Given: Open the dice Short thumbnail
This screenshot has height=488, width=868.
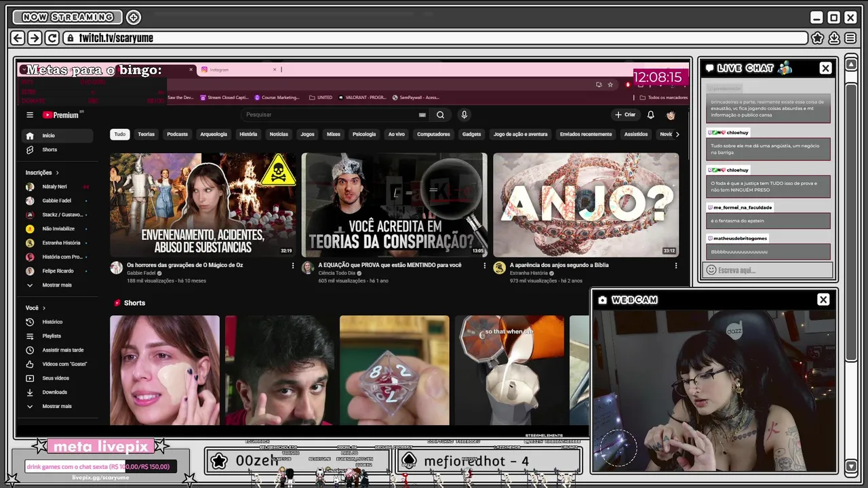Looking at the screenshot, I should click(x=394, y=370).
